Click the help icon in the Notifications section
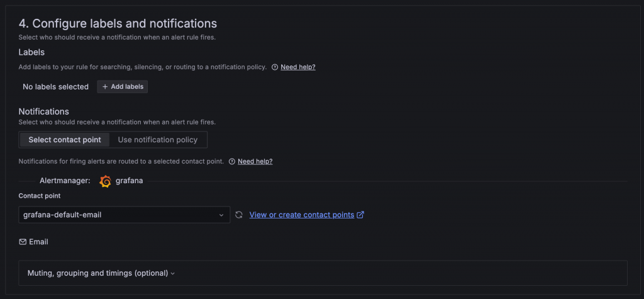Screen dimensions: 644x299 click(232, 161)
